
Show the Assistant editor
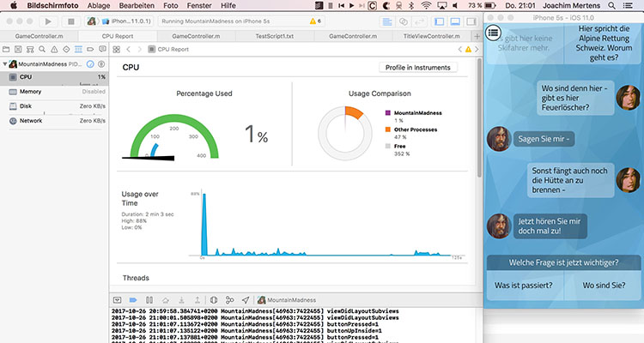coord(404,21)
